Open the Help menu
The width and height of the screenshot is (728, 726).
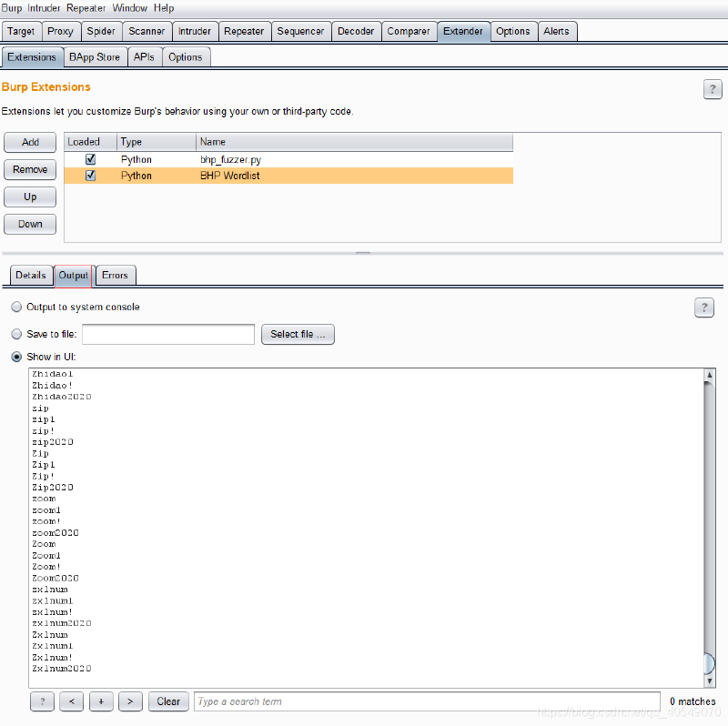(x=164, y=8)
